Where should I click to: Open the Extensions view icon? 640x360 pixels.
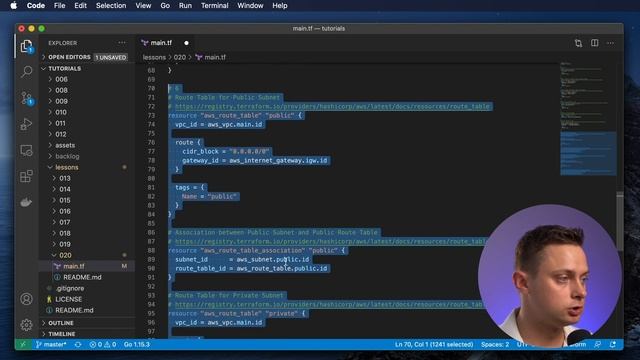click(x=27, y=176)
